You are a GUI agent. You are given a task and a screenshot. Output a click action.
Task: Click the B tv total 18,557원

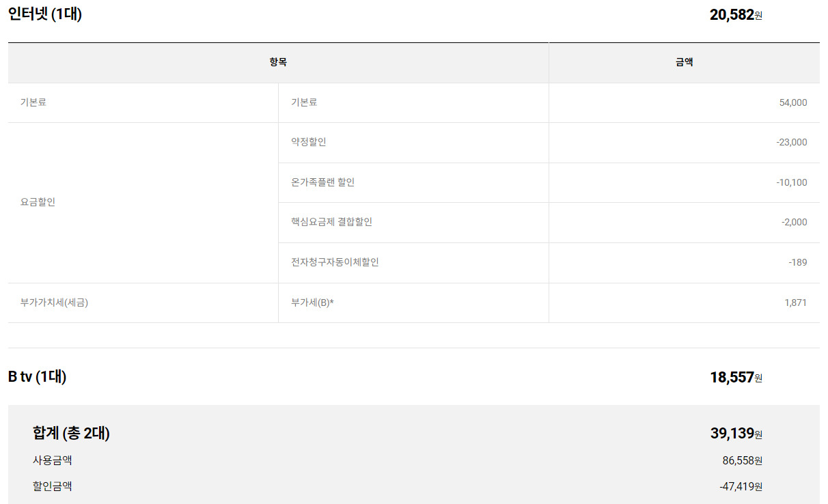pyautogui.click(x=735, y=377)
